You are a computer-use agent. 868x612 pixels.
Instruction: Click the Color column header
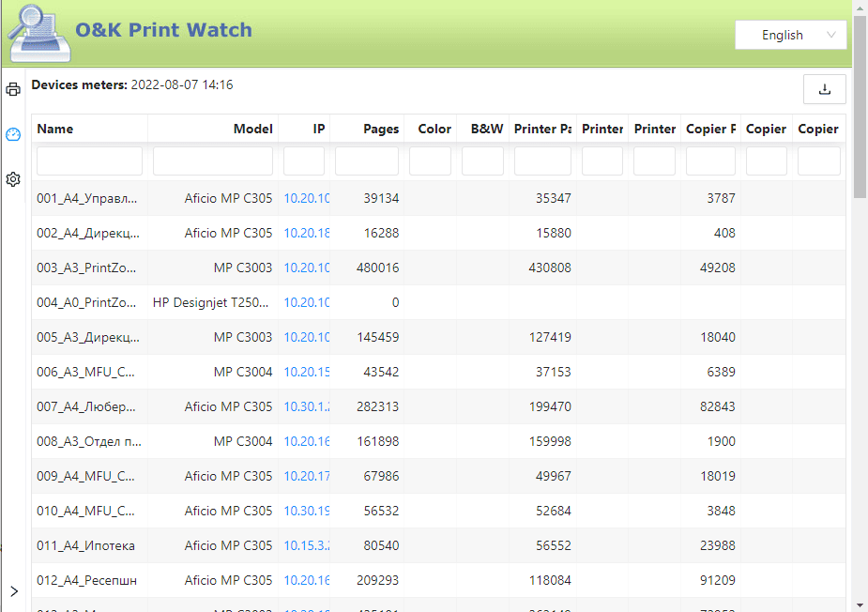click(434, 129)
